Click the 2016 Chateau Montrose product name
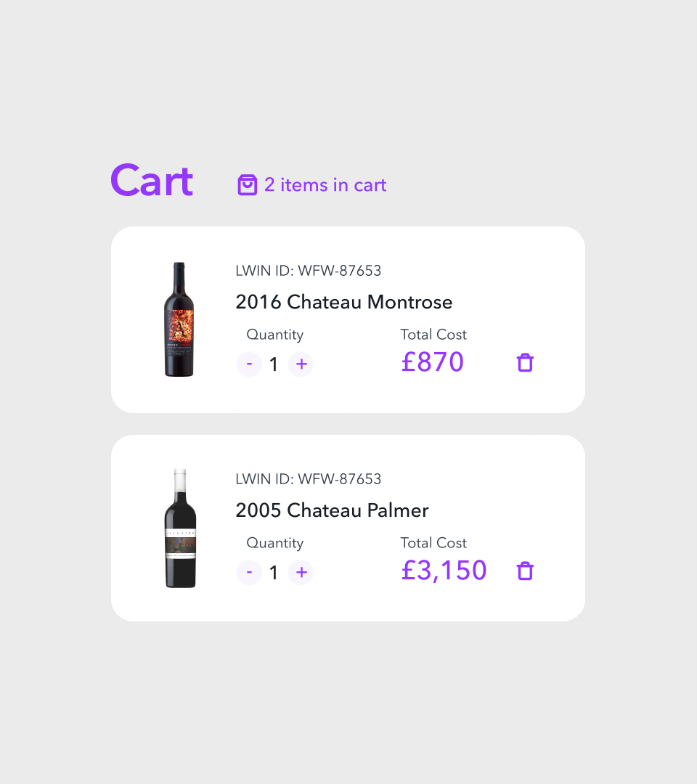 (343, 302)
